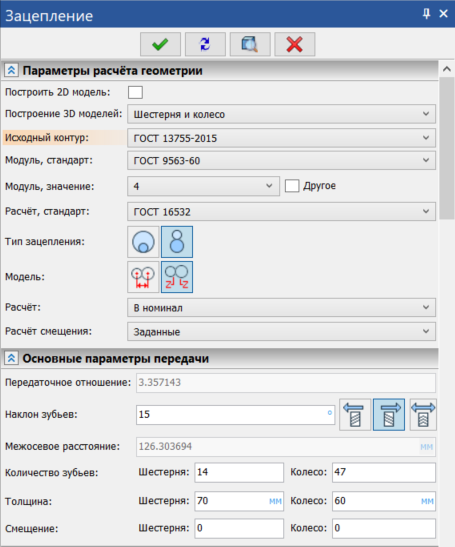The image size is (455, 547).
Task: Open the Построение 3D моделей dropdown
Action: pyautogui.click(x=281, y=114)
